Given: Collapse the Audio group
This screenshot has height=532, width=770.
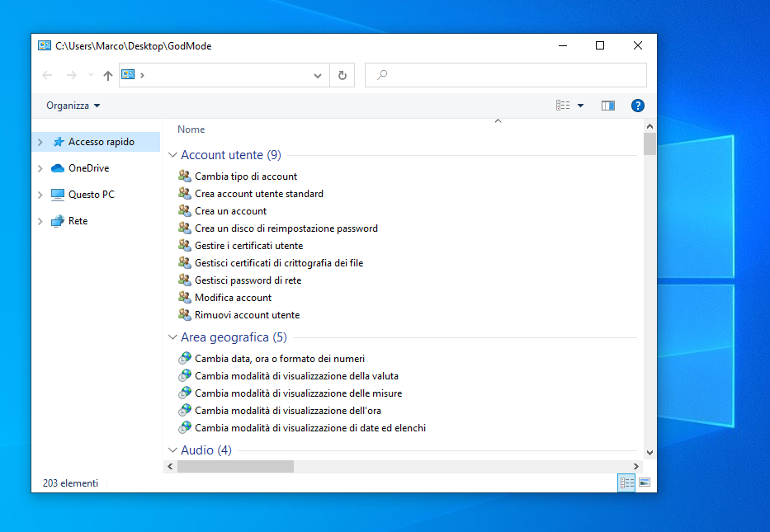Looking at the screenshot, I should [x=172, y=450].
